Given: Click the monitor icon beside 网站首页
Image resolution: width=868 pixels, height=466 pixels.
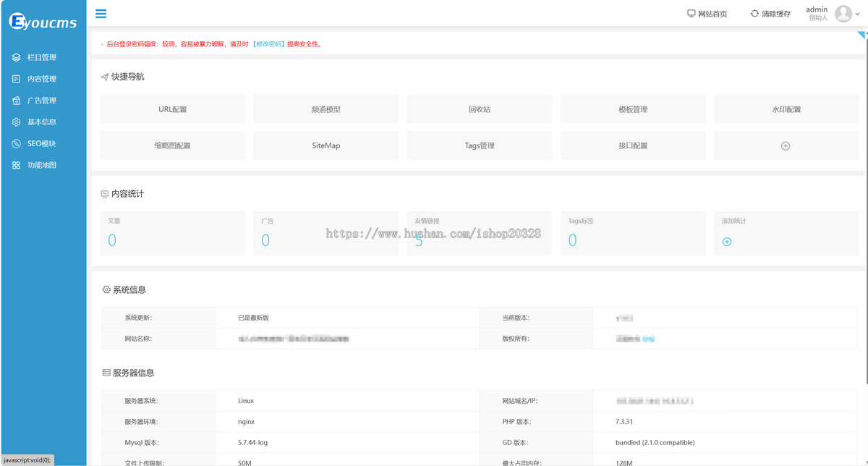Looking at the screenshot, I should (692, 14).
